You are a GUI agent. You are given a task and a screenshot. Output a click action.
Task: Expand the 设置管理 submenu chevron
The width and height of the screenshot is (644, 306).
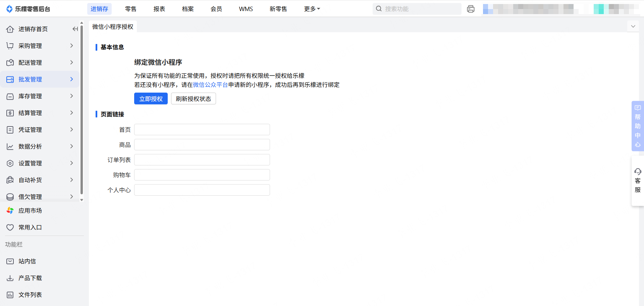point(71,163)
